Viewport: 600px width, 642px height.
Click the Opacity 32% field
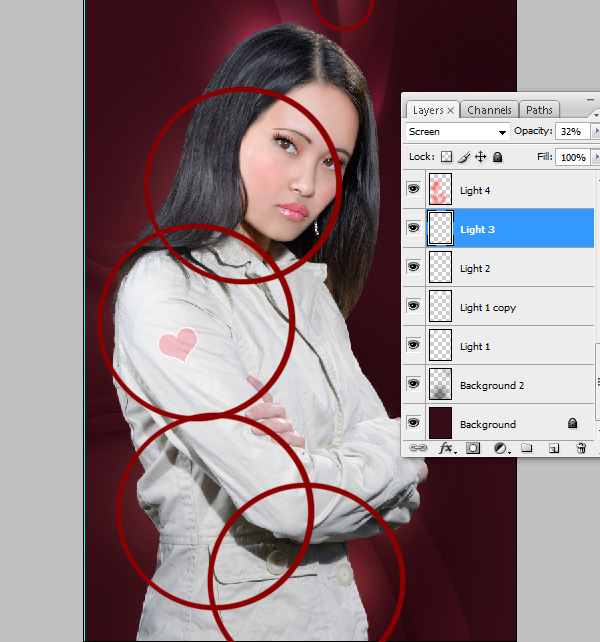pos(572,131)
